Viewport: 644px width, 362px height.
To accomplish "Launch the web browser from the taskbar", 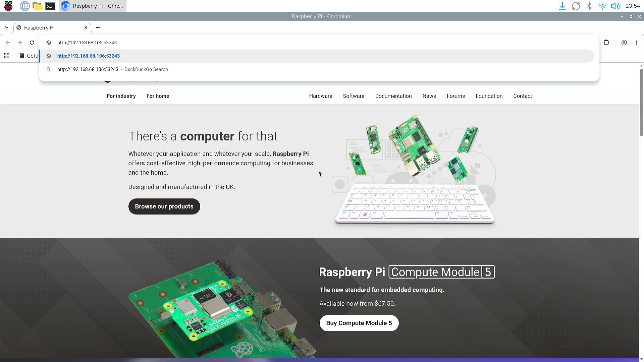I will click(25, 6).
